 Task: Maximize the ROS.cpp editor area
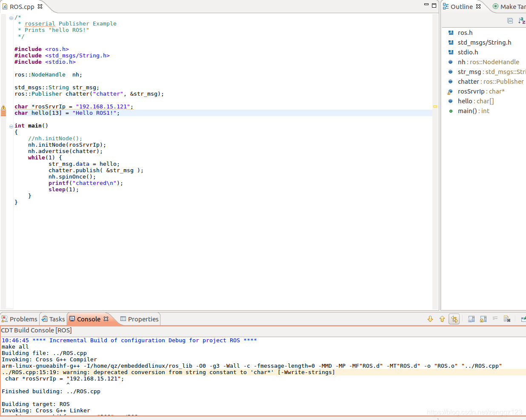click(x=434, y=6)
